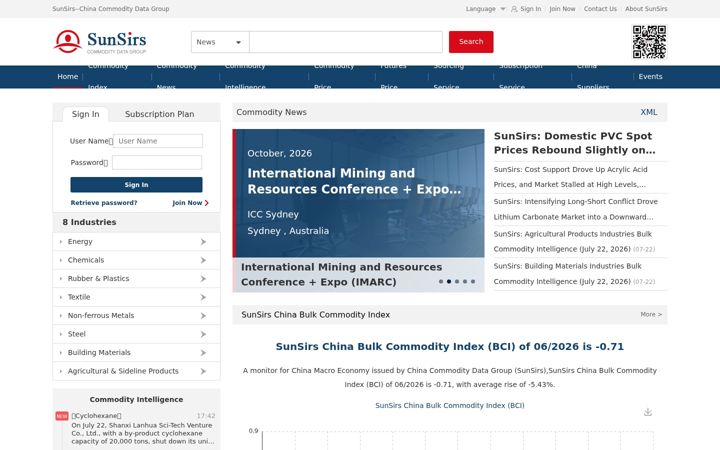This screenshot has width=720, height=450.
Task: Open the Energy industry link
Action: (80, 242)
